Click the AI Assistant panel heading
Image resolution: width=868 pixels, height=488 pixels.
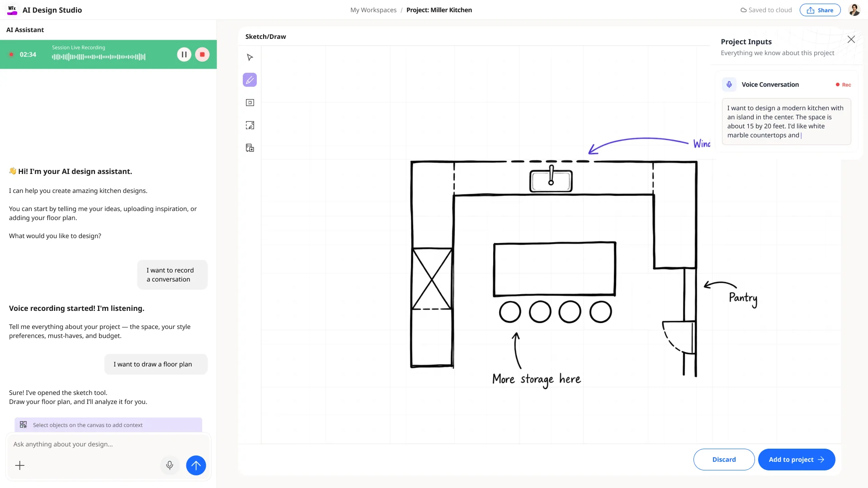25,30
